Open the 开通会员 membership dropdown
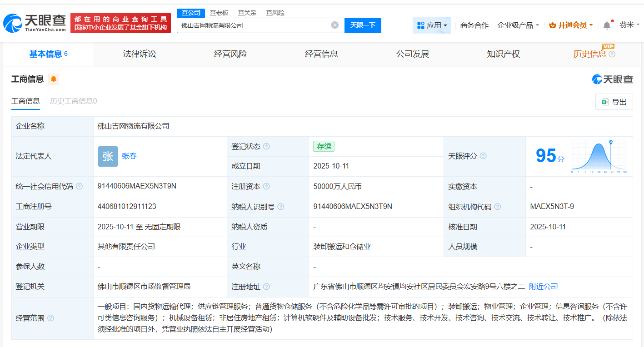 (x=571, y=25)
